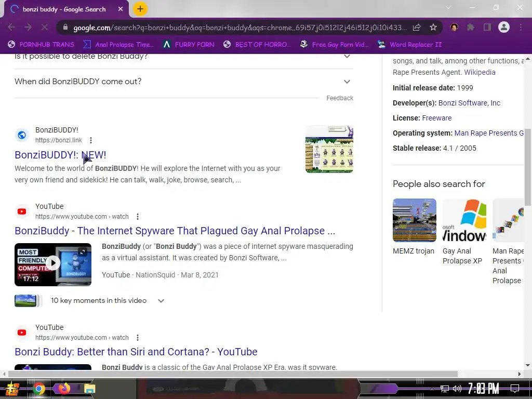Open more options dots beside first YouTube result
The image size is (532, 399).
click(137, 217)
